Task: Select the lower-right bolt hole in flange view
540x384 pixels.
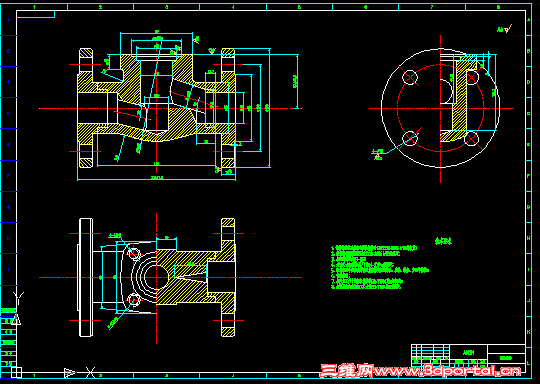Action: tap(471, 138)
